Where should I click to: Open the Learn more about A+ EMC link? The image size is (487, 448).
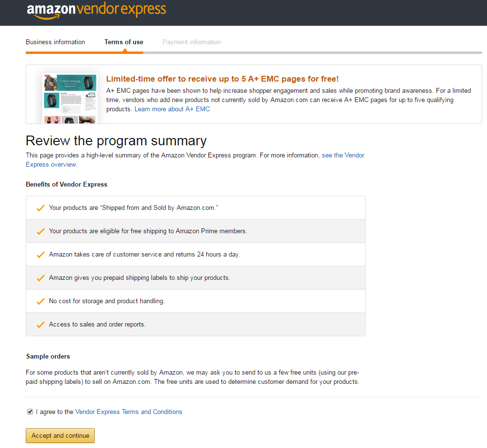click(x=172, y=109)
